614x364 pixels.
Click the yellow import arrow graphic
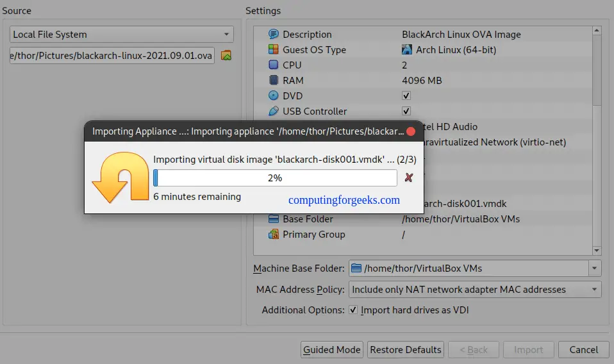(x=120, y=178)
